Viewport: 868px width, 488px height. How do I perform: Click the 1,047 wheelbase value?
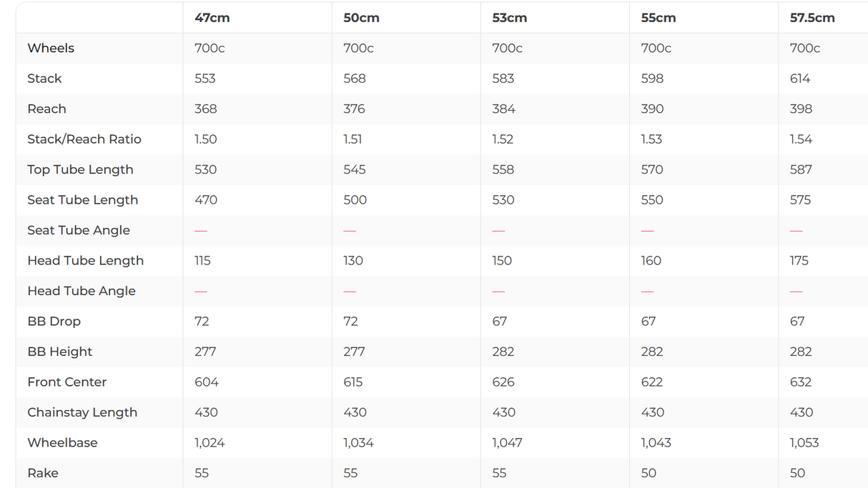pyautogui.click(x=507, y=443)
